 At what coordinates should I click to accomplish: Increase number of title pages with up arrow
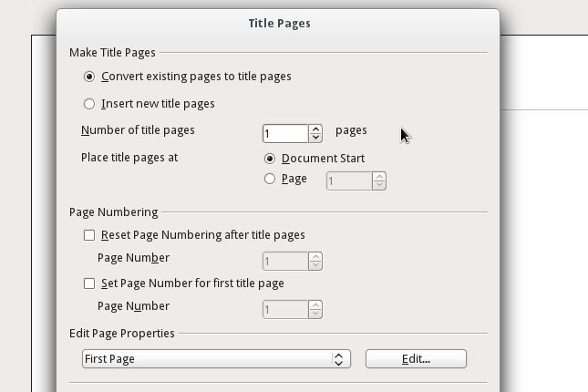[x=315, y=129]
